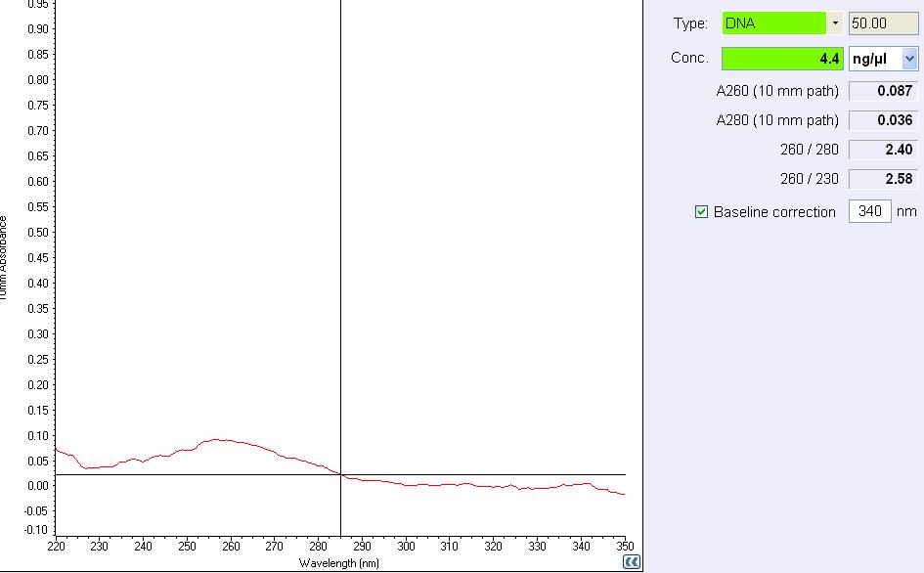Click the green concentration value 4.4

pos(781,59)
